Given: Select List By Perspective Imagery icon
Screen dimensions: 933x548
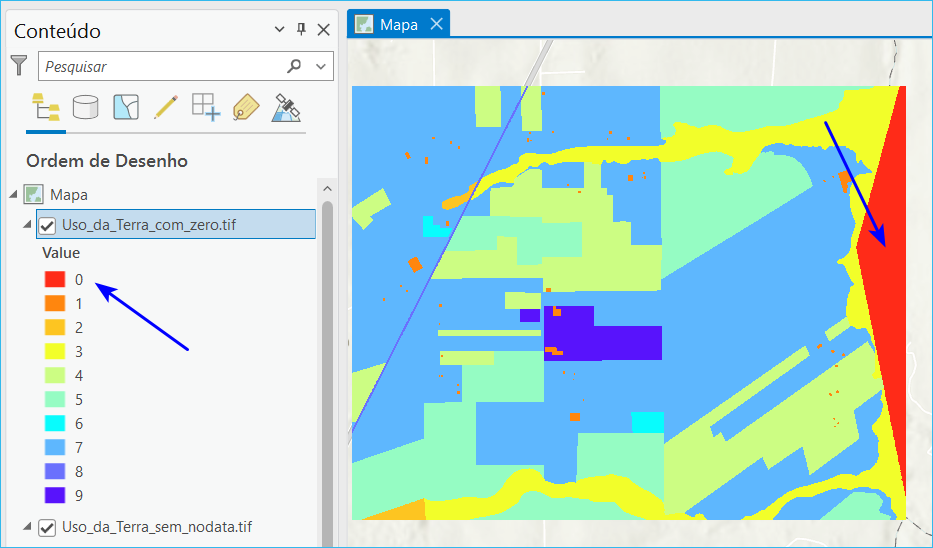Looking at the screenshot, I should pyautogui.click(x=286, y=108).
